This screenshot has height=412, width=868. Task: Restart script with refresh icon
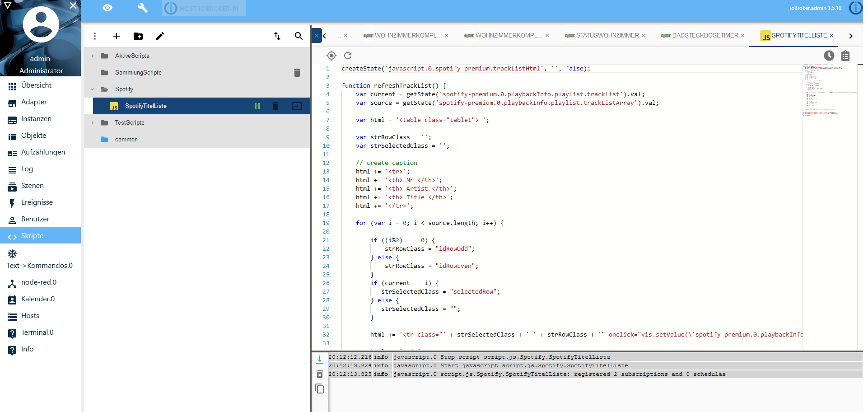(348, 56)
